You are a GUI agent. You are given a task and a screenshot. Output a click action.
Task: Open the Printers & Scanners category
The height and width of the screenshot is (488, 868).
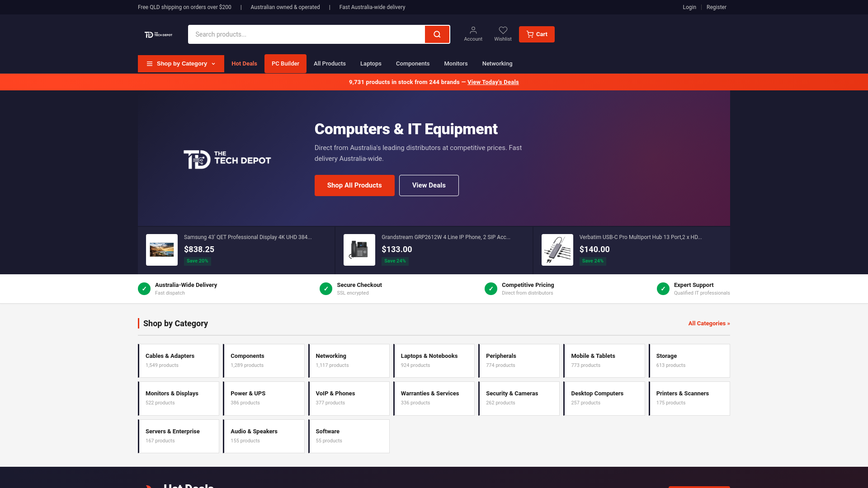pyautogui.click(x=689, y=399)
